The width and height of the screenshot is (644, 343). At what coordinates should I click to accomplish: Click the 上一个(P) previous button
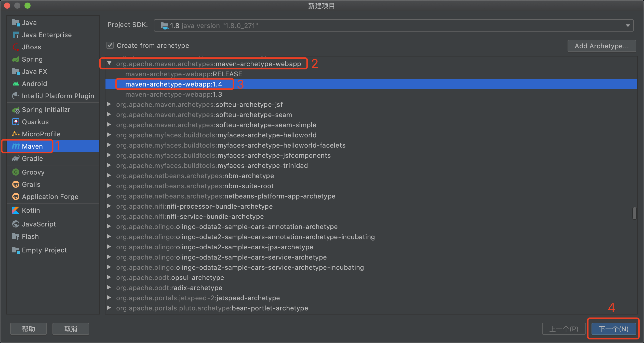coord(564,329)
